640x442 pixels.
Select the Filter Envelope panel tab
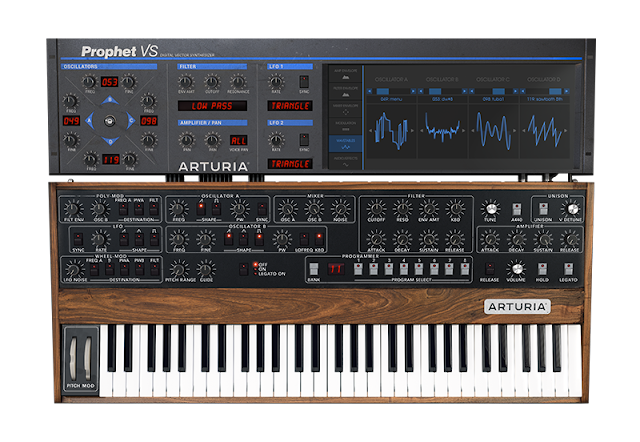[x=345, y=91]
